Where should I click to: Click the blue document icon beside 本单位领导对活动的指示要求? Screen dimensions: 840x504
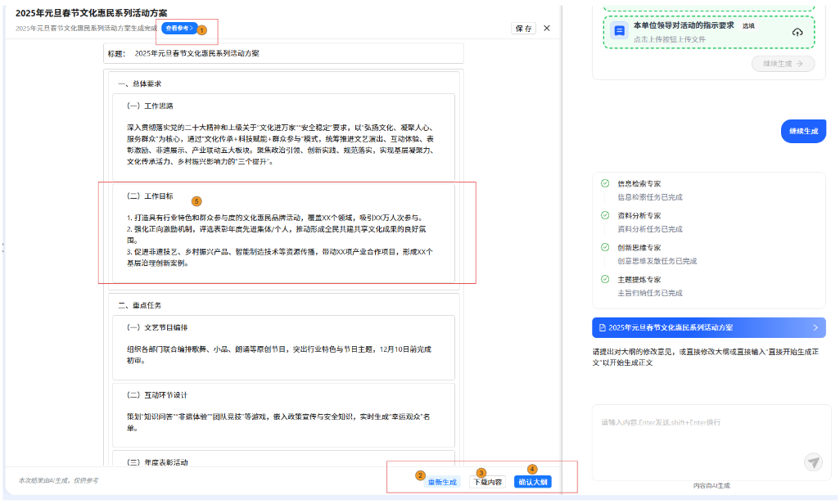pyautogui.click(x=620, y=31)
